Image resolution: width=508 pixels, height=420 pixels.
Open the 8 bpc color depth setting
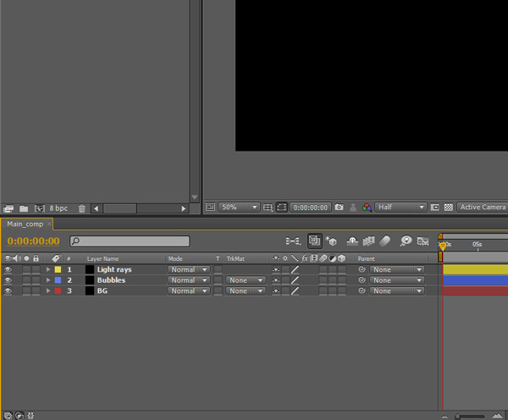[58, 208]
